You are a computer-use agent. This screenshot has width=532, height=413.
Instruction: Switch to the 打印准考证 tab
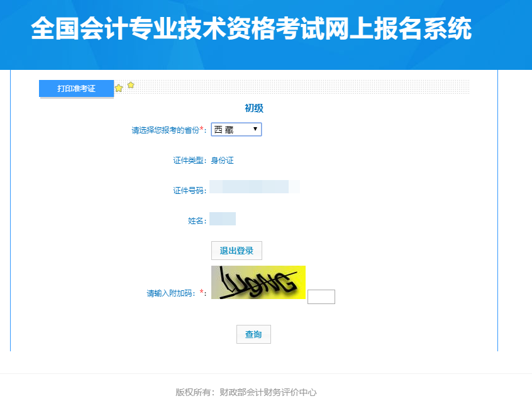click(x=76, y=88)
